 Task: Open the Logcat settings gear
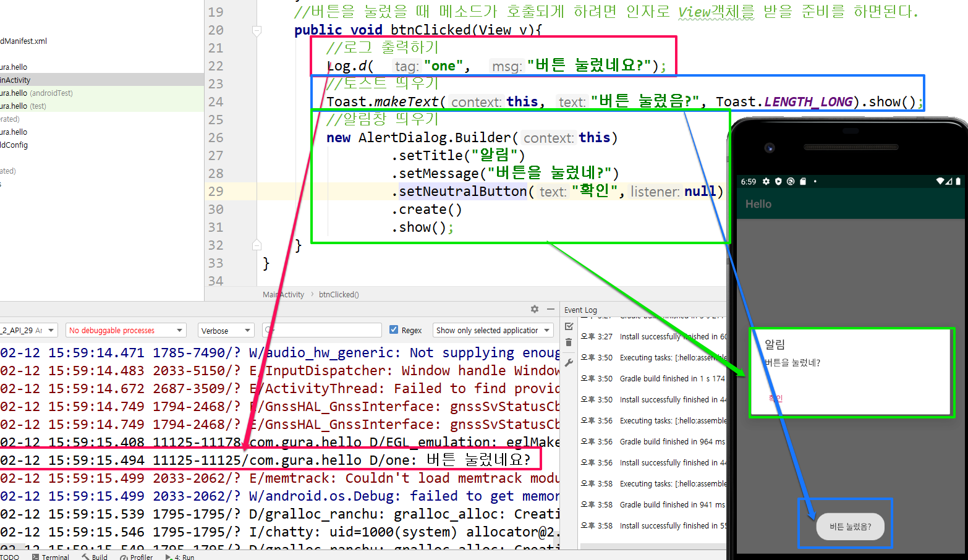[535, 309]
